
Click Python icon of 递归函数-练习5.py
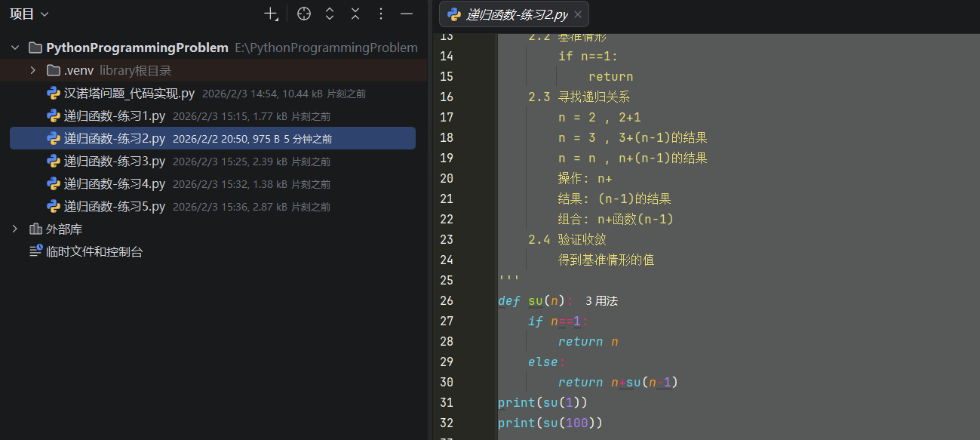[x=54, y=206]
